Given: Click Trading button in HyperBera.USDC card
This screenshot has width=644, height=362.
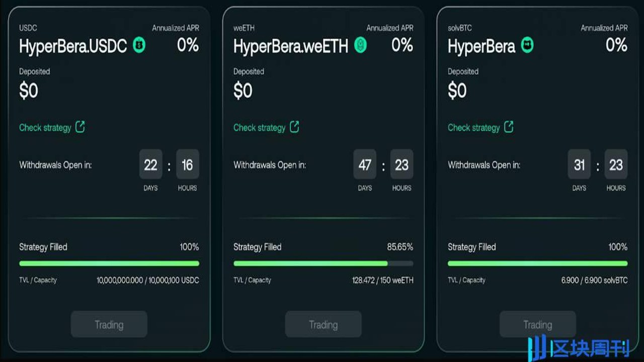Looking at the screenshot, I should pos(109,324).
